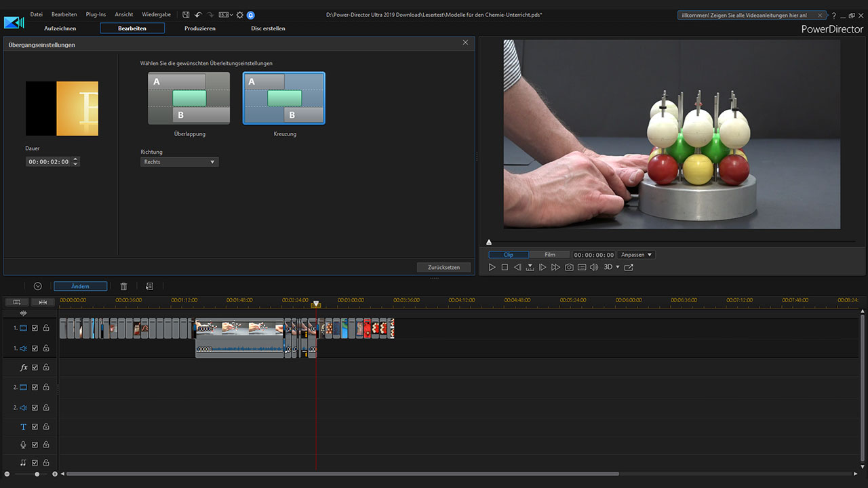This screenshot has height=488, width=868.
Task: Disable video track 2 using its checkbox
Action: pos(35,387)
